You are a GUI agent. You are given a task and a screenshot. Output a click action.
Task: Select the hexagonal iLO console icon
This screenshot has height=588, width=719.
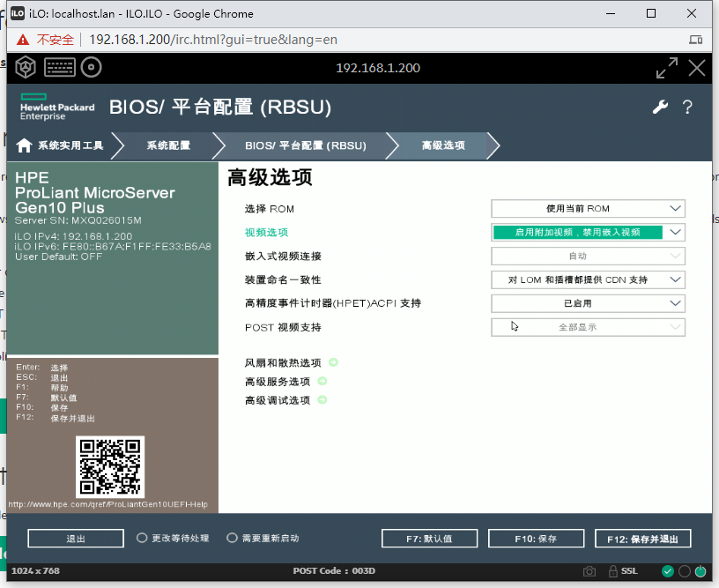coord(25,67)
